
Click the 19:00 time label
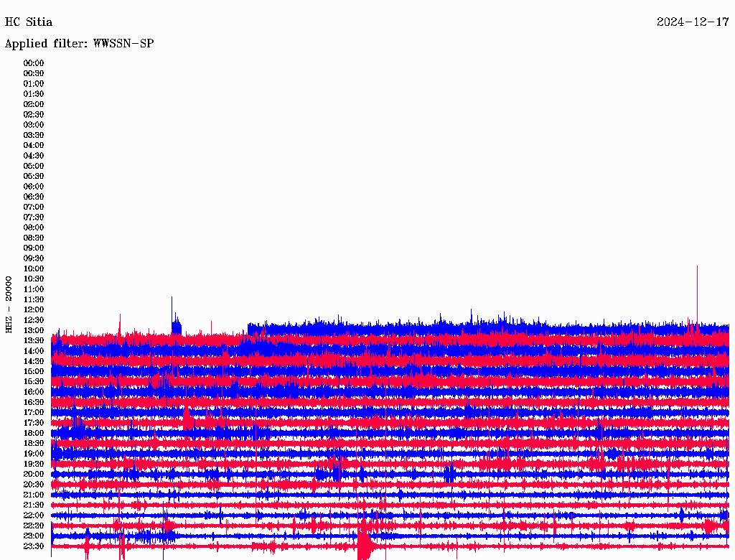(x=34, y=454)
